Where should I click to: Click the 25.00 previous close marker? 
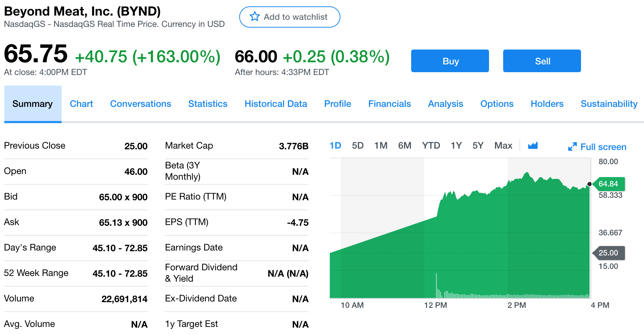point(609,253)
